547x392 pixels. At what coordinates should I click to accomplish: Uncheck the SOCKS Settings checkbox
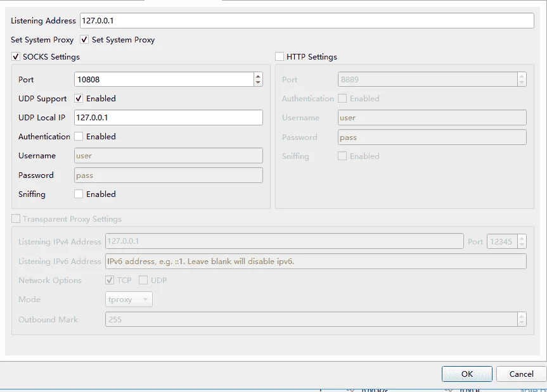point(16,56)
